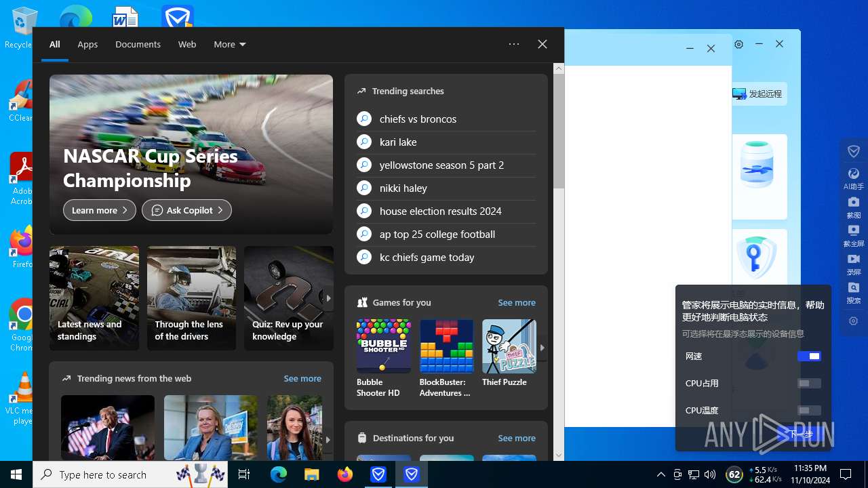Click the 下一步 next step button
This screenshot has width=868, height=488.
click(800, 434)
